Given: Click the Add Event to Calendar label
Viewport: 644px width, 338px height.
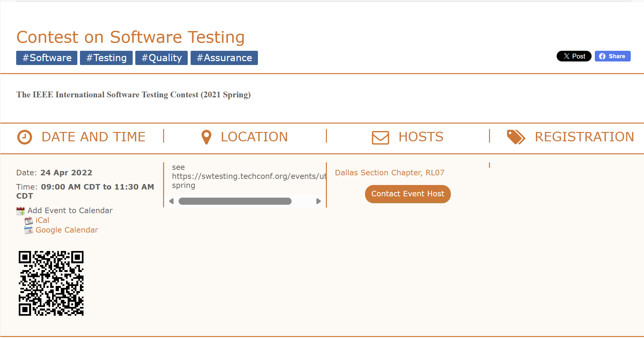Looking at the screenshot, I should click(x=70, y=211).
